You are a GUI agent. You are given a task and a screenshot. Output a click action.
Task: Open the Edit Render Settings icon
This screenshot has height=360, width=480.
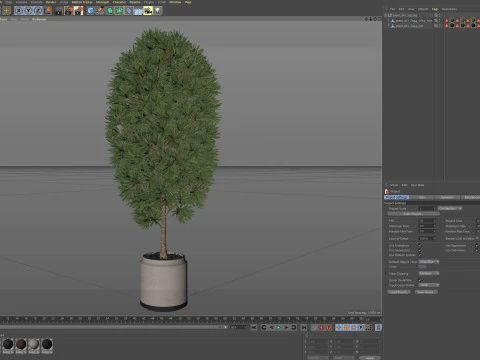click(79, 11)
